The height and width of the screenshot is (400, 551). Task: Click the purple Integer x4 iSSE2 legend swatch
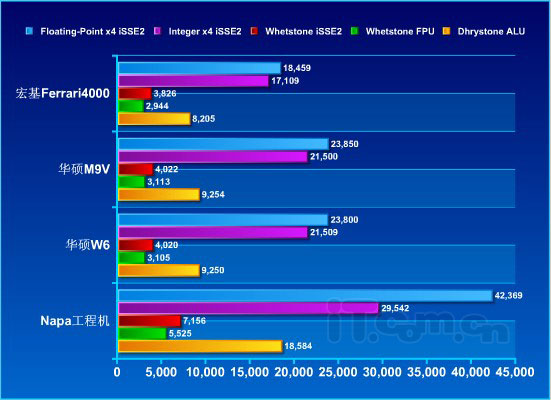[x=157, y=31]
